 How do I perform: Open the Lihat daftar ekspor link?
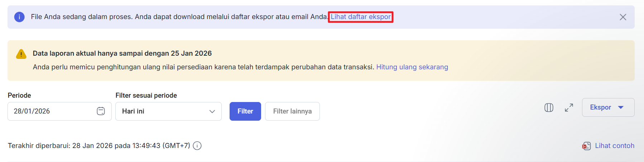(360, 17)
